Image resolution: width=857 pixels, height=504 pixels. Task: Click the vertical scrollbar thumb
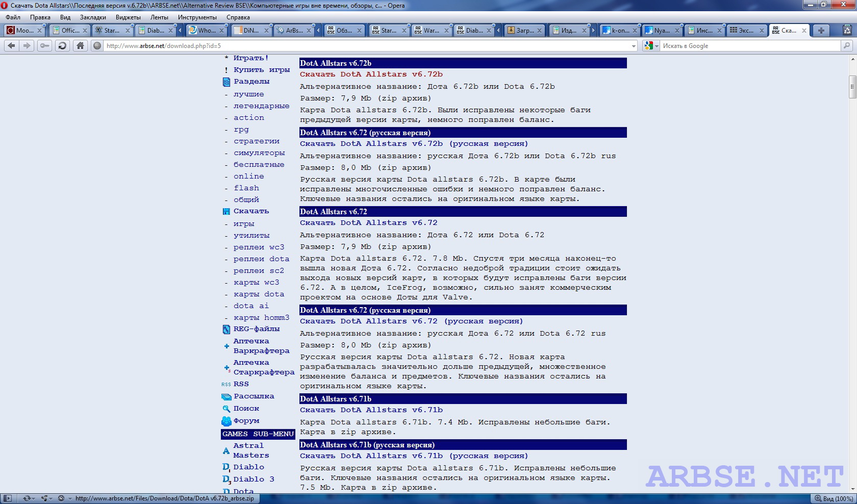pyautogui.click(x=852, y=87)
